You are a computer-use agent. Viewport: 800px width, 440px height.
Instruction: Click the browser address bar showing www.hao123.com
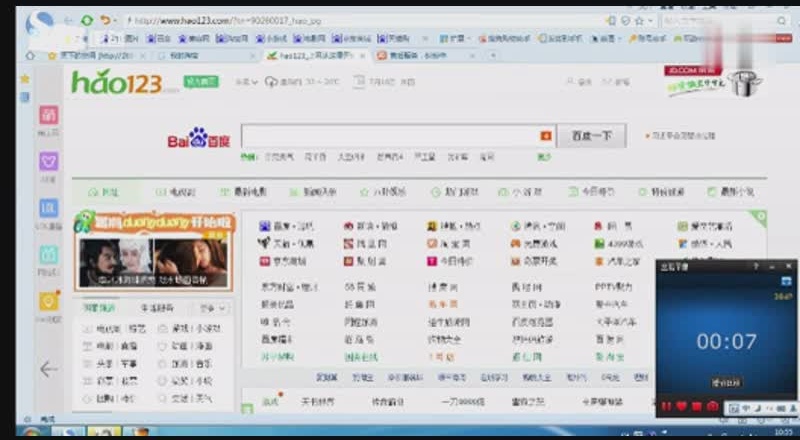(x=362, y=21)
